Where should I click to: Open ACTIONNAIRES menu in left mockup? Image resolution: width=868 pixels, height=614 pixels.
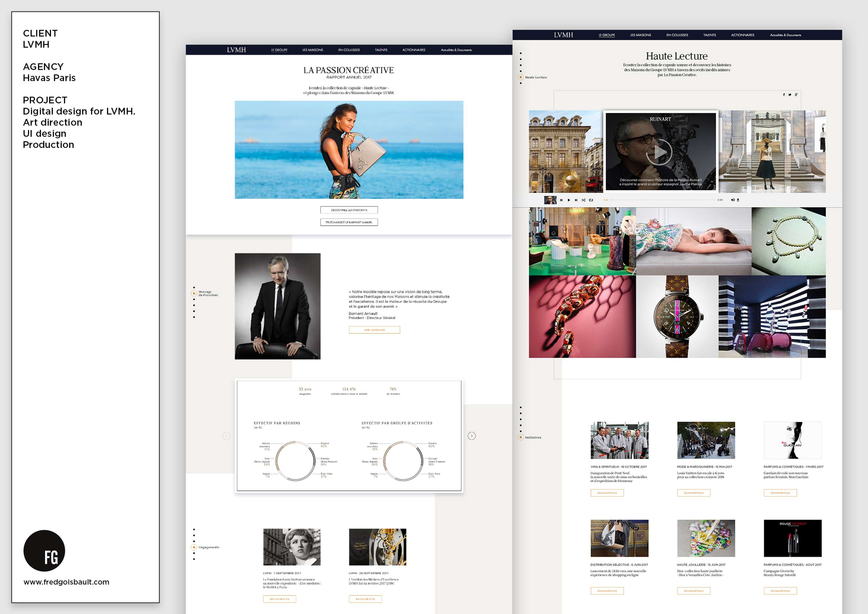tap(414, 50)
